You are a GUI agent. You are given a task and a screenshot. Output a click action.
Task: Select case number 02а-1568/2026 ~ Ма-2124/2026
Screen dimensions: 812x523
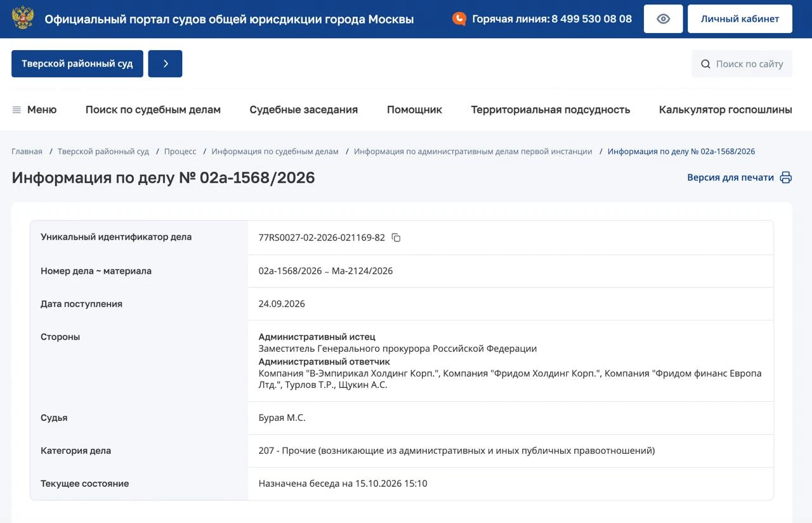tap(325, 271)
